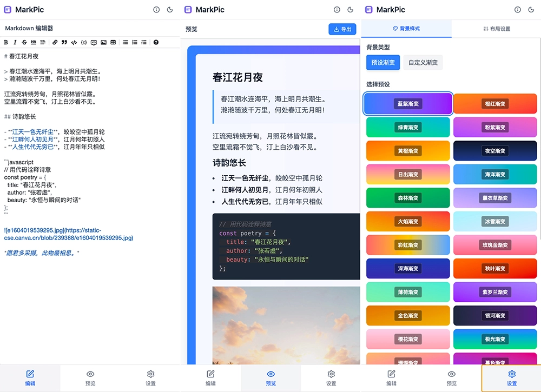Choose the 蓝紫渐变 preset
Viewport: 541px width, 392px height.
[408, 103]
